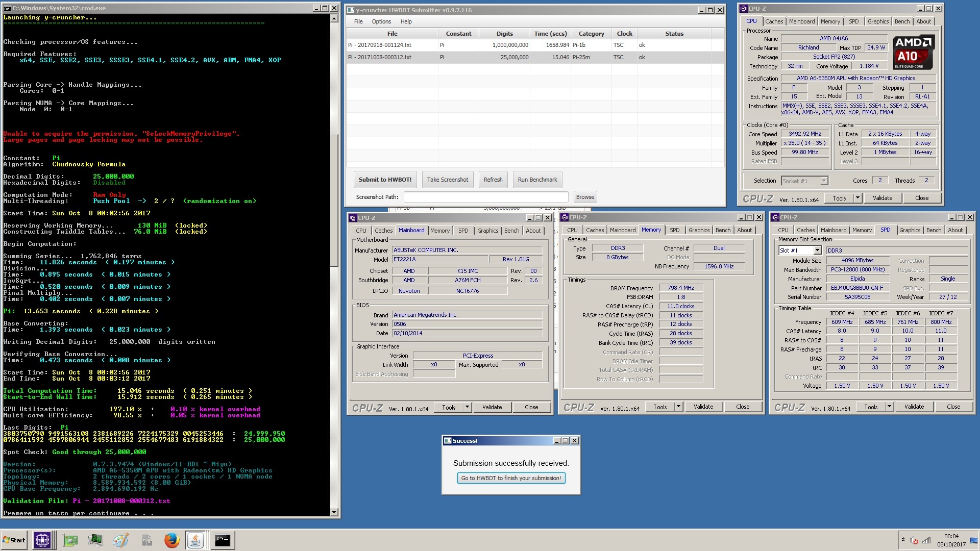Click cmd window scrollbar up arrow
This screenshot has height=551, width=980.
(334, 18)
